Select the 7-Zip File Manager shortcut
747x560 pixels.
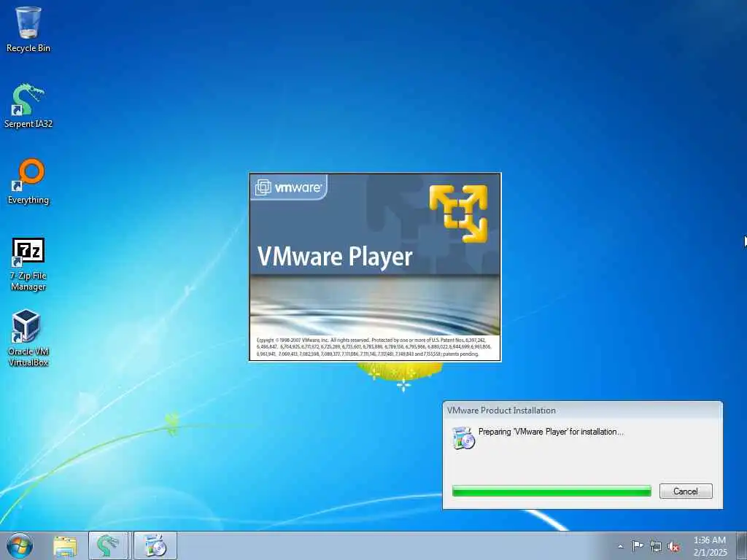[28, 264]
